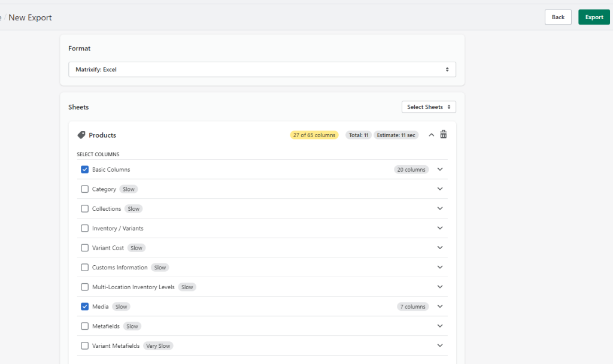Open the Format dropdown showing Matrixify: Excel

(x=262, y=69)
